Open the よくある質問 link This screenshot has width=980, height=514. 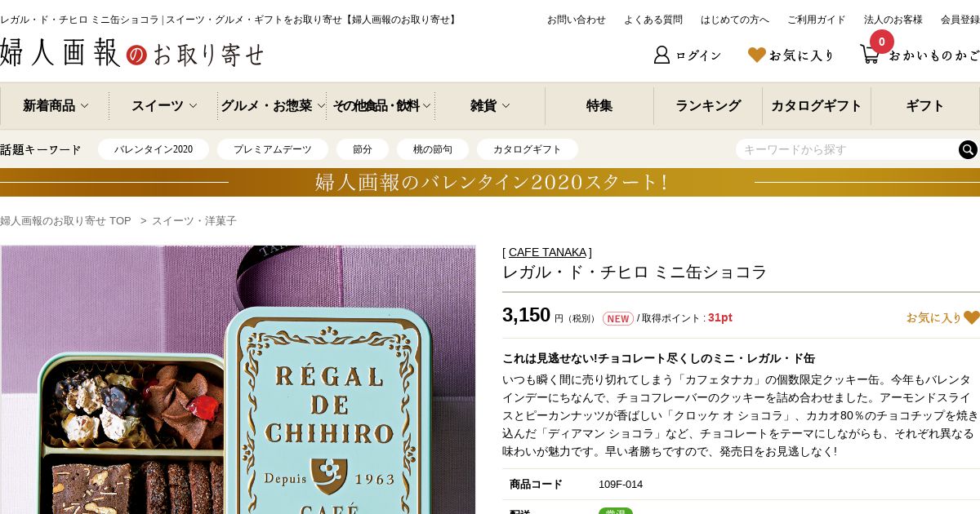(653, 20)
